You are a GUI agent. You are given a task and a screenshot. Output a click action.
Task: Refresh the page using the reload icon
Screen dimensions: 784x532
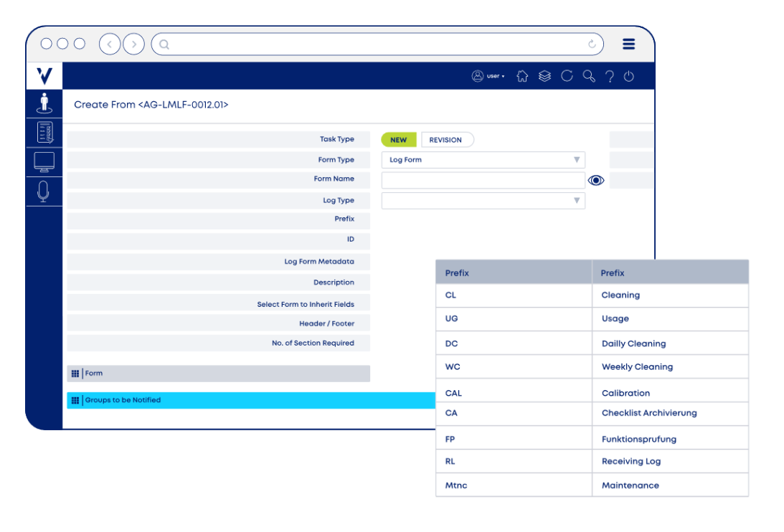click(x=567, y=75)
